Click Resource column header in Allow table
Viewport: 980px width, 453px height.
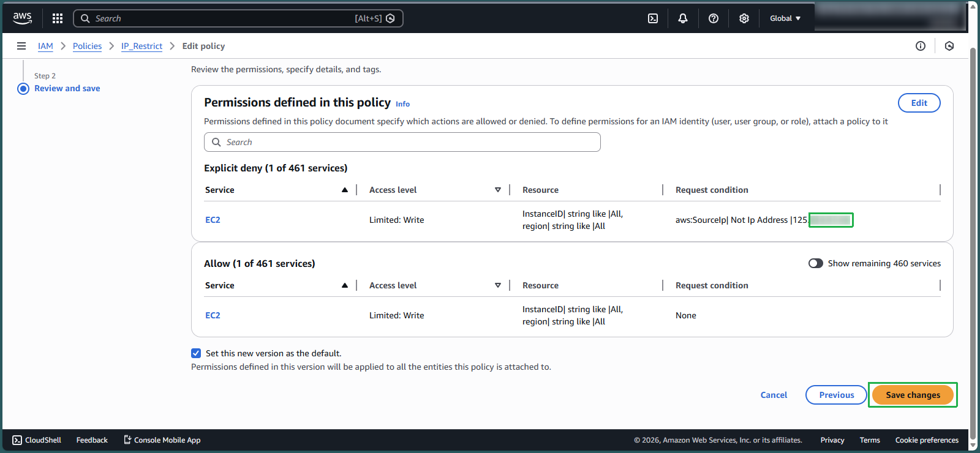pos(540,285)
